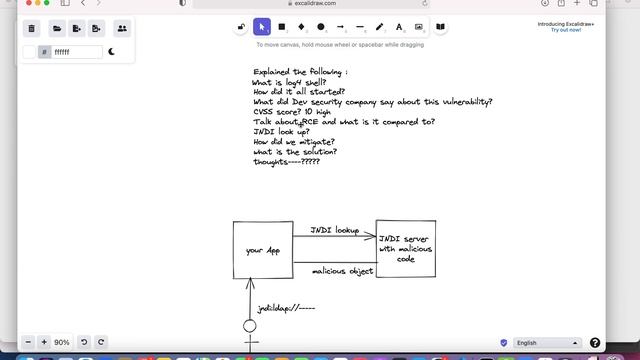
Task: Go back with Safari's back chevron
Action: (83, 3)
